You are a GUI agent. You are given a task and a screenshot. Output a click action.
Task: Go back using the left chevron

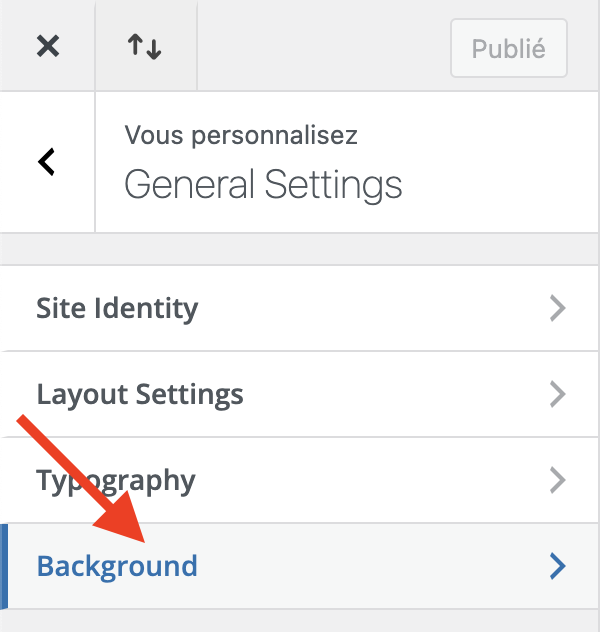(x=46, y=161)
